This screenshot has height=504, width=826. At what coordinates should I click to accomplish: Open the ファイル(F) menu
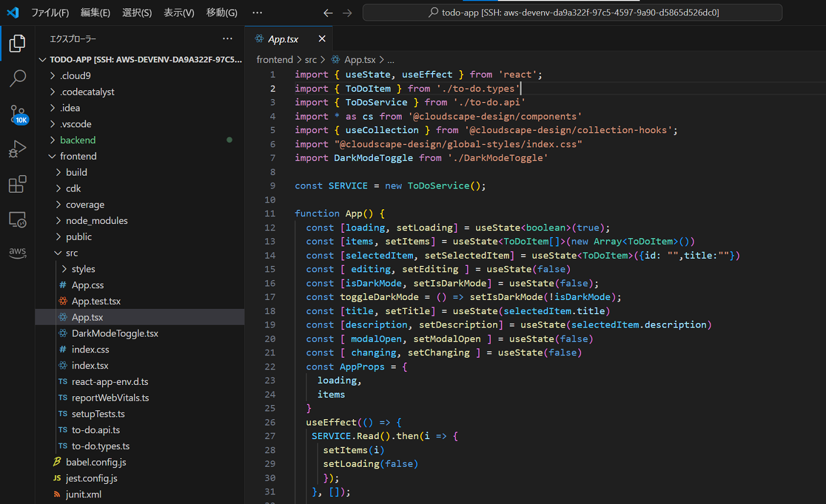point(50,12)
